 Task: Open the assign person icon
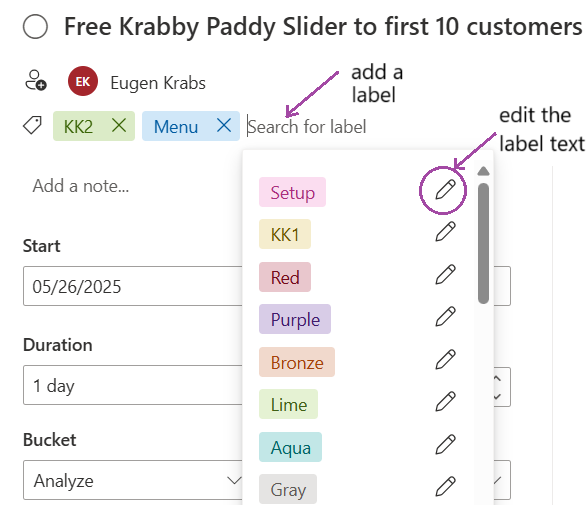36,80
